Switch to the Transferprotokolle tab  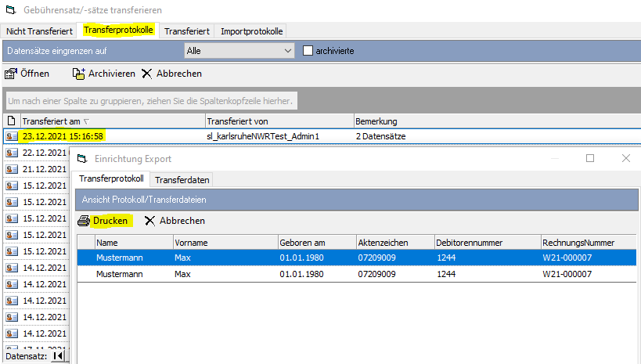point(119,31)
